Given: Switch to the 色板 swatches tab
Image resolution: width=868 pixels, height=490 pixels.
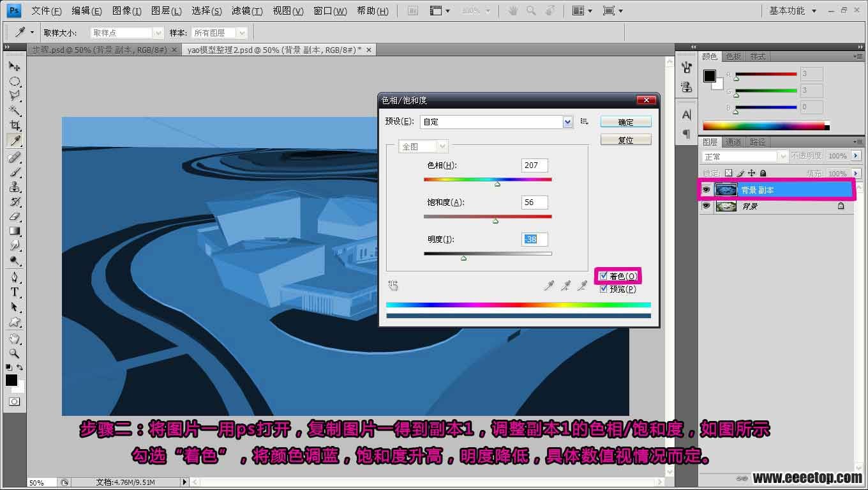Looking at the screenshot, I should 733,57.
